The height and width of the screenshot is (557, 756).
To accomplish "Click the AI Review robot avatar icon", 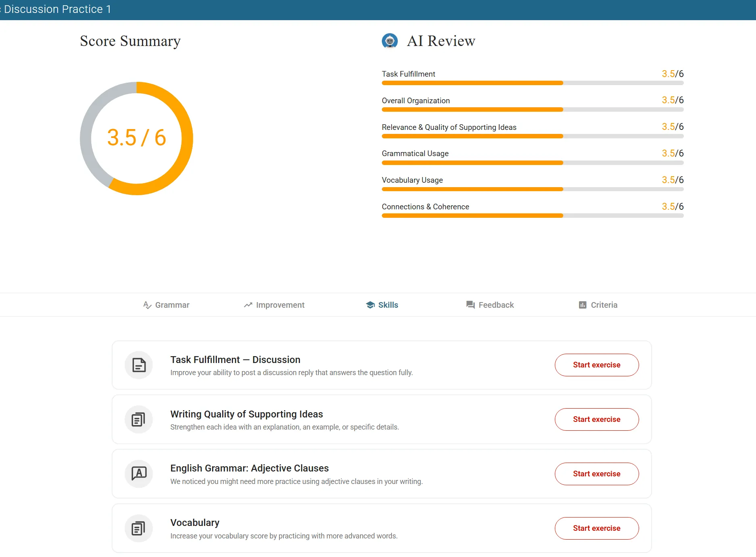I will [x=389, y=41].
